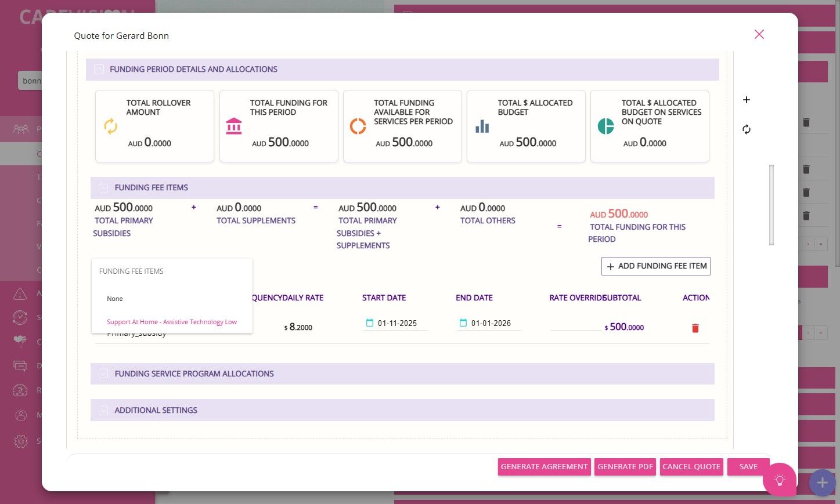Click the plus icon beside the quote panel

(x=747, y=100)
